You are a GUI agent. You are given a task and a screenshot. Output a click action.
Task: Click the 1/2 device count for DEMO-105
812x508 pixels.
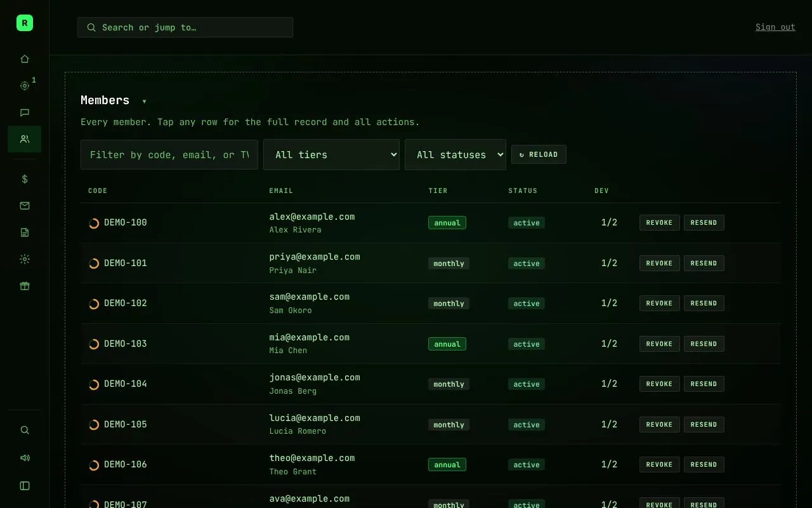pos(609,424)
